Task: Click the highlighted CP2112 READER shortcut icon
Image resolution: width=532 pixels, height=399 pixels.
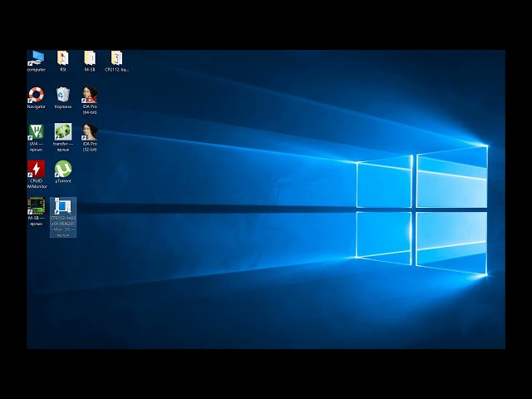Action: click(x=63, y=206)
